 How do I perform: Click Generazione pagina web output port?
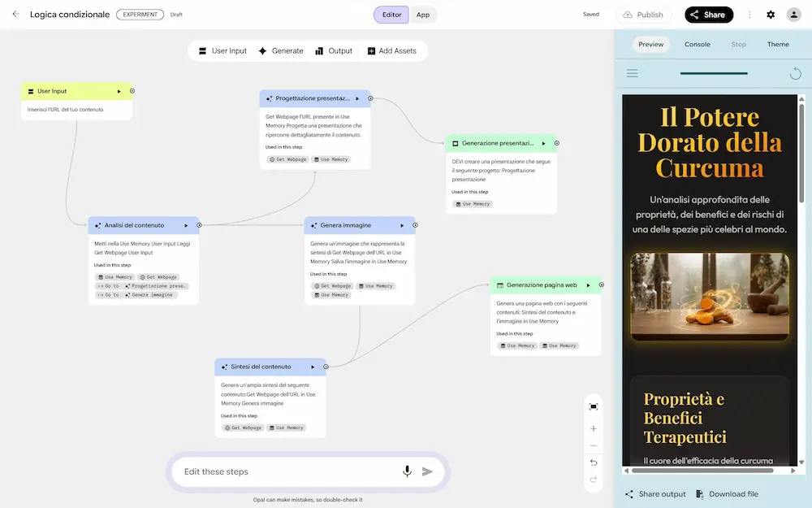point(601,285)
